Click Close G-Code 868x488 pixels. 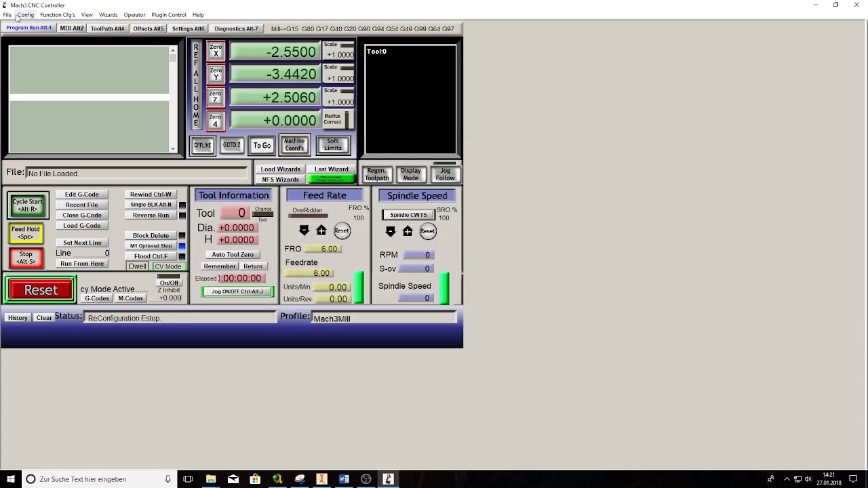coord(82,216)
